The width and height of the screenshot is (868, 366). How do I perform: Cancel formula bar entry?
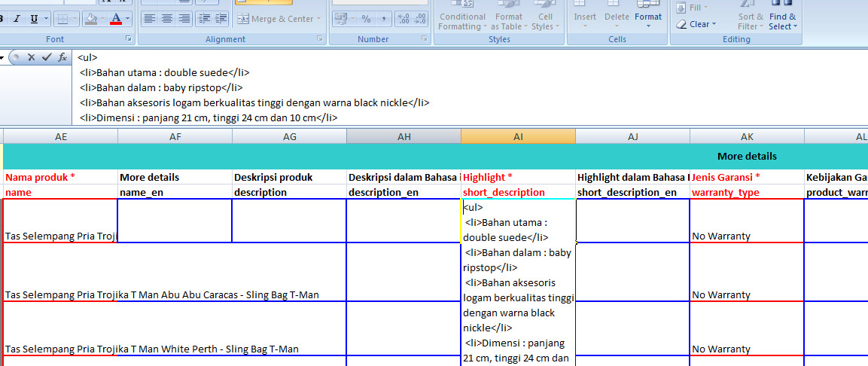(32, 57)
